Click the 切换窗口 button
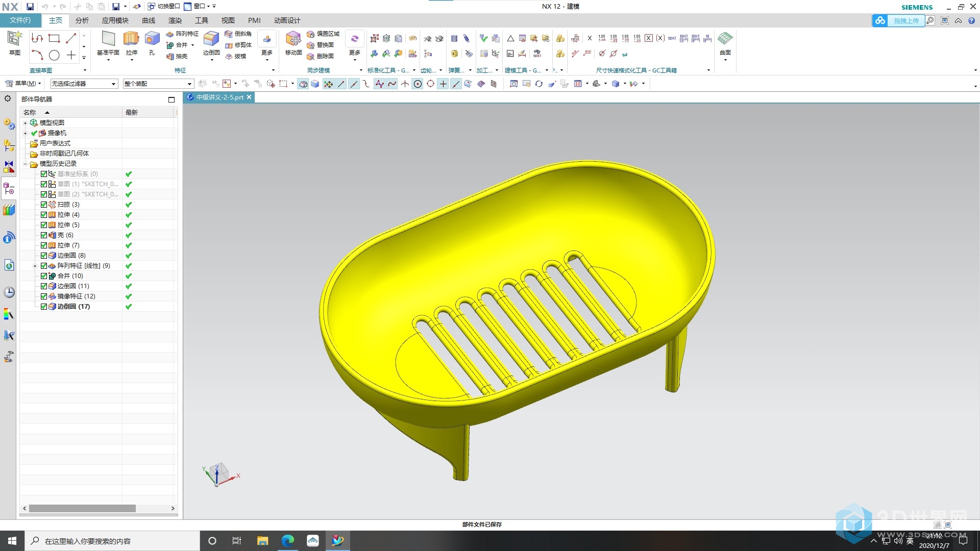This screenshot has height=551, width=980. pyautogui.click(x=164, y=6)
